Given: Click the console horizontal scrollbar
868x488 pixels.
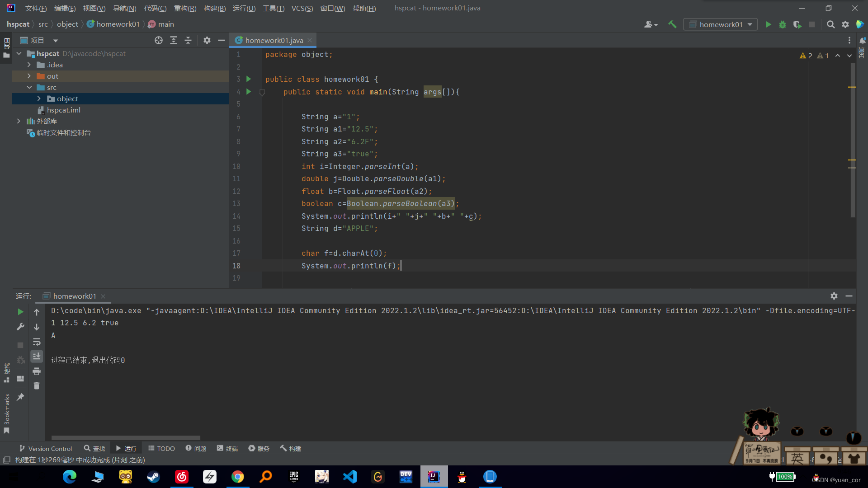Looking at the screenshot, I should 125,438.
